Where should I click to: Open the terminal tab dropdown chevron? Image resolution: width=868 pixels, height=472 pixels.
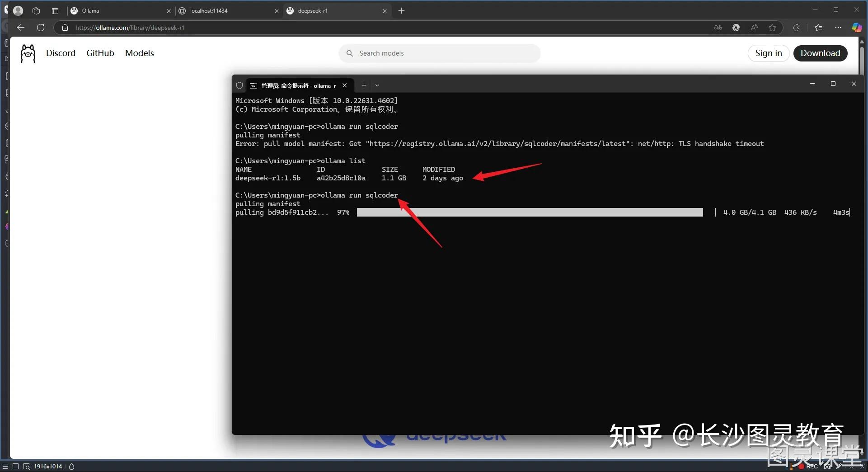(378, 85)
